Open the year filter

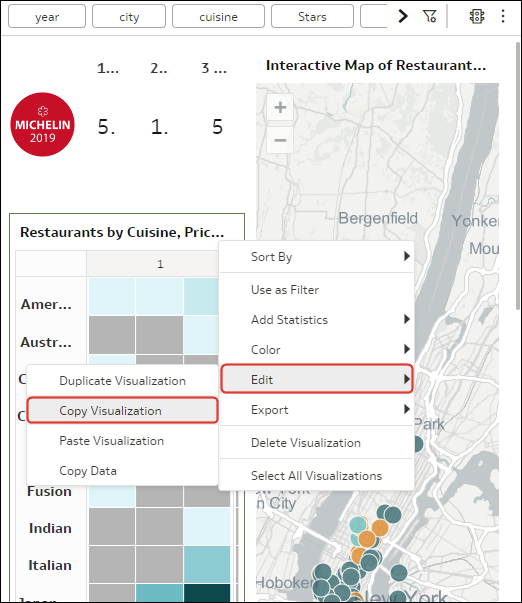[x=47, y=16]
